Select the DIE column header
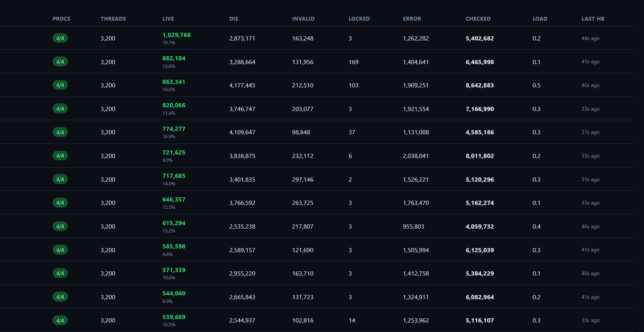Image resolution: width=644 pixels, height=332 pixels. [x=234, y=19]
